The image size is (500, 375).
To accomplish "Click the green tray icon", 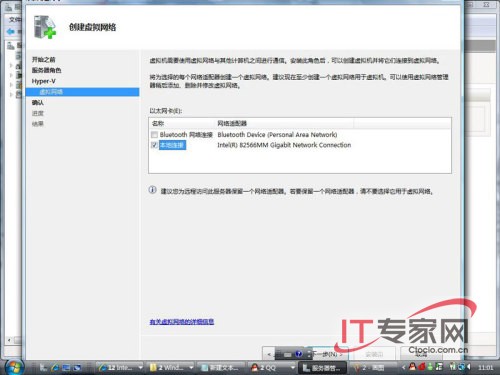I will coord(431,367).
